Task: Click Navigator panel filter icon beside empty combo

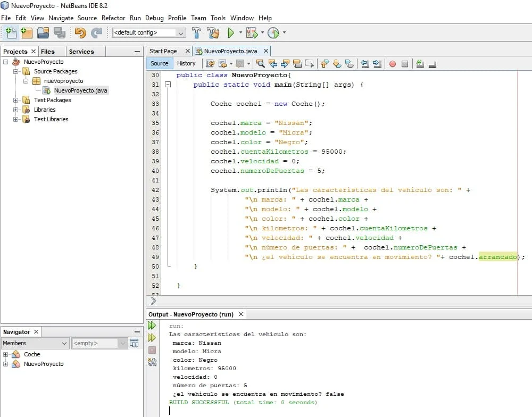Action: point(134,343)
